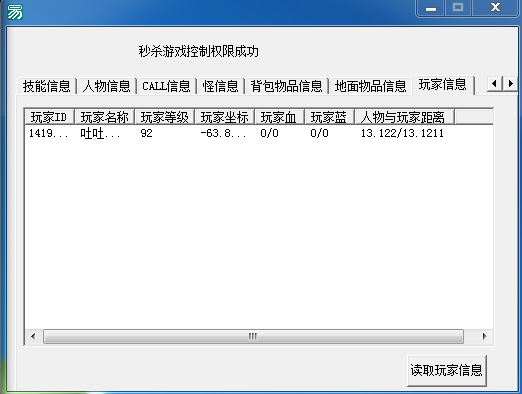
Task: Click the coordinate value -63.8...
Action: tap(223, 133)
